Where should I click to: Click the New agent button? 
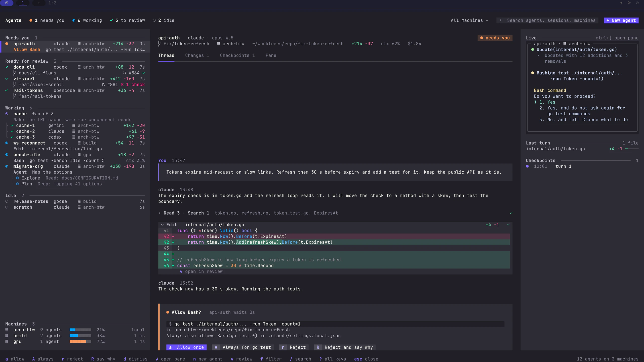621,20
